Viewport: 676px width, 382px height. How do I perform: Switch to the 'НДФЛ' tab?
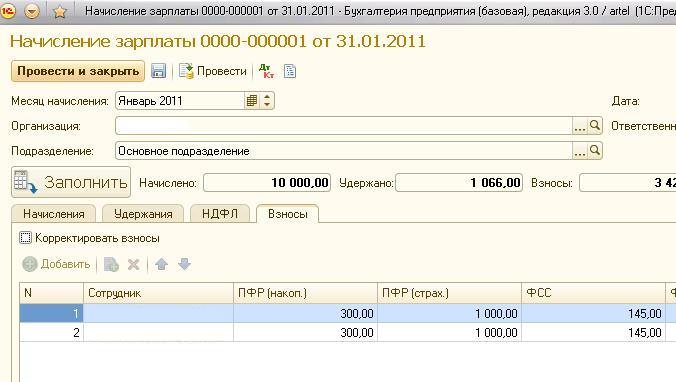[220, 214]
